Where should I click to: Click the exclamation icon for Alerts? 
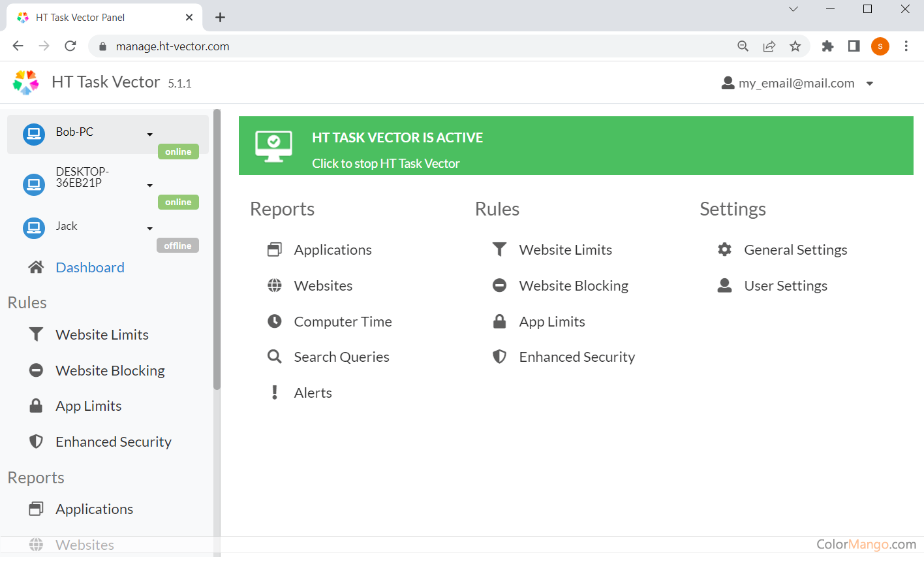pyautogui.click(x=275, y=393)
